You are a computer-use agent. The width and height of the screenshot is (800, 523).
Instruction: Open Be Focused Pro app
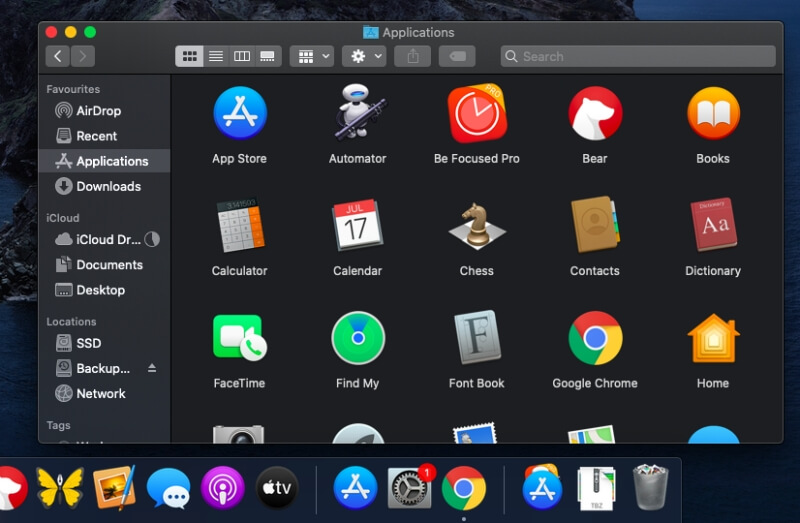[476, 113]
